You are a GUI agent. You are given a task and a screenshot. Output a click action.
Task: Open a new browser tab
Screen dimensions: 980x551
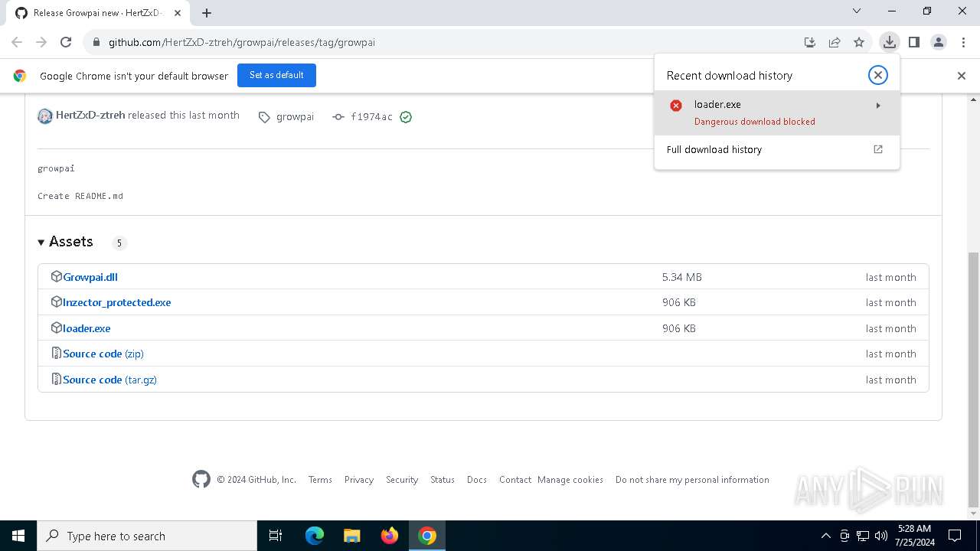coord(207,13)
